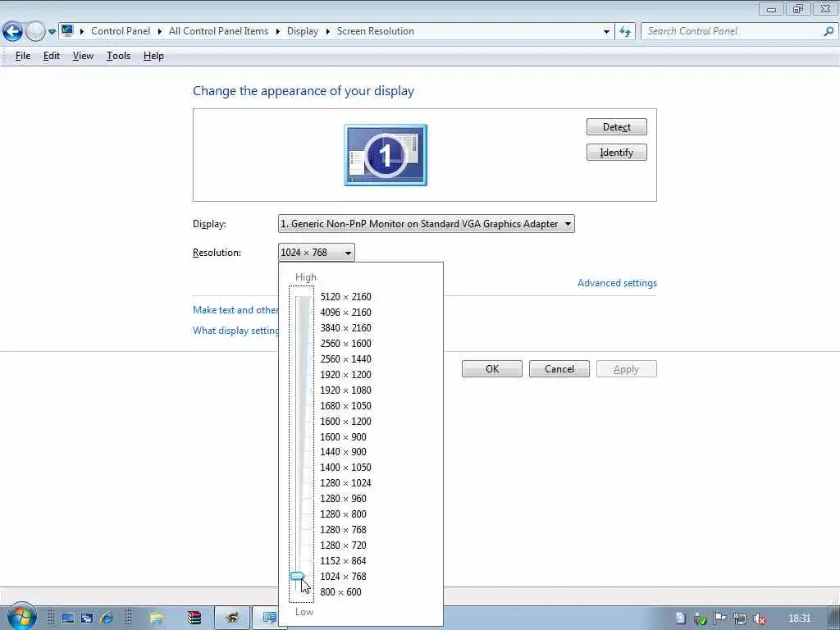Open 'Make text and other' items link
Image resolution: width=840 pixels, height=630 pixels.
coord(235,309)
